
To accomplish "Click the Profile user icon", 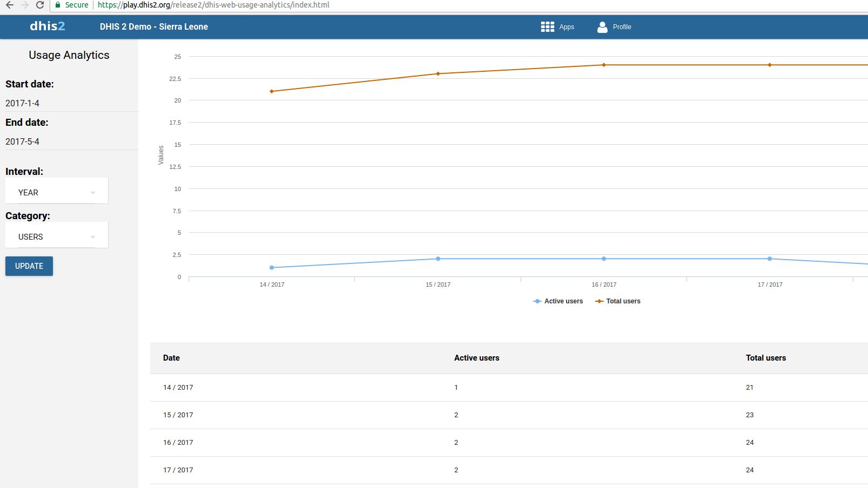I will (602, 27).
